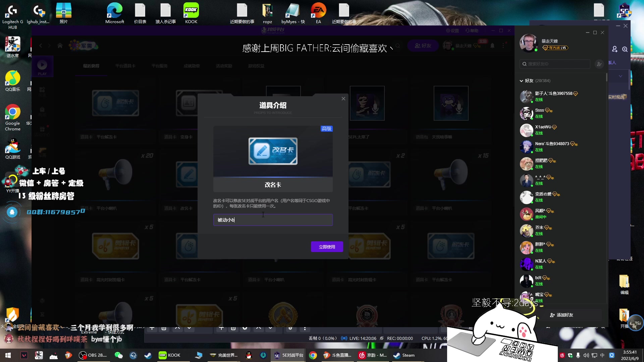
Task: Click Windows Start button
Action: [x=8, y=355]
